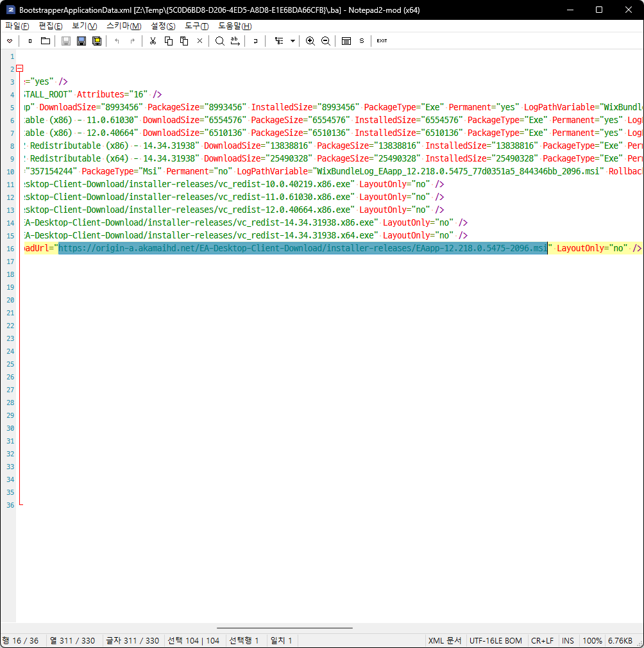Screen dimensions: 644x648
Task: Click the scheme tree toolbar icon
Action: point(279,41)
